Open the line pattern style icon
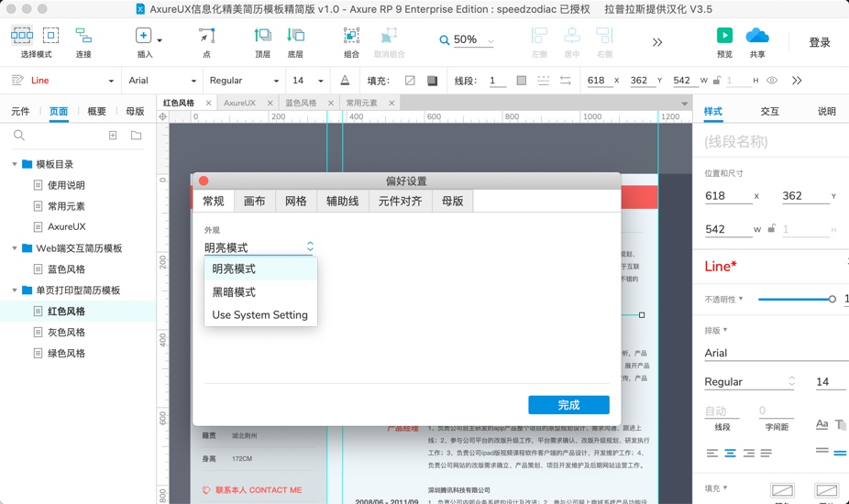 click(543, 81)
